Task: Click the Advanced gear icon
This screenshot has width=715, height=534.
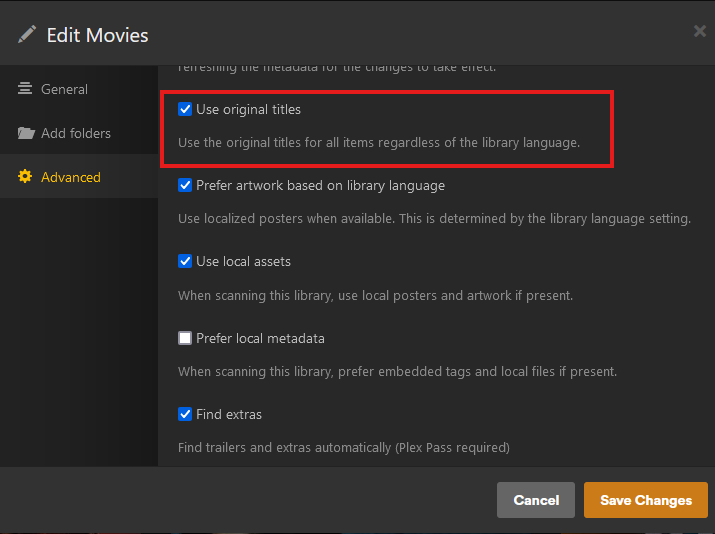Action: (25, 177)
